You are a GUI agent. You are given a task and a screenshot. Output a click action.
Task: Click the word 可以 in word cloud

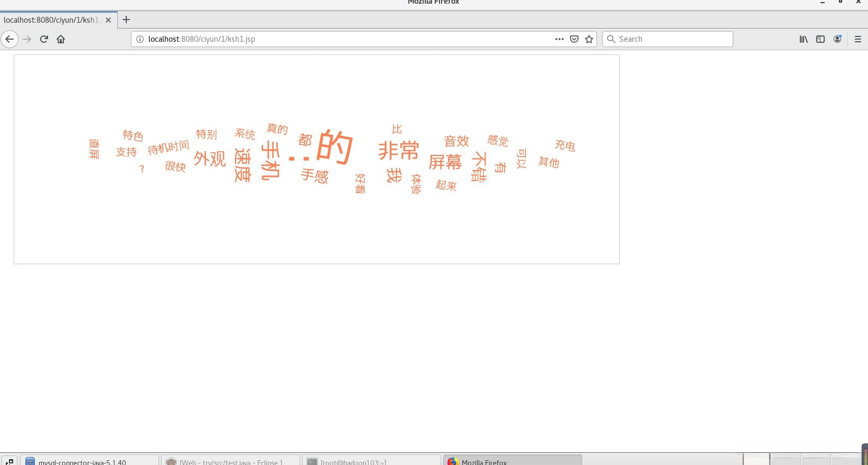[x=521, y=159]
